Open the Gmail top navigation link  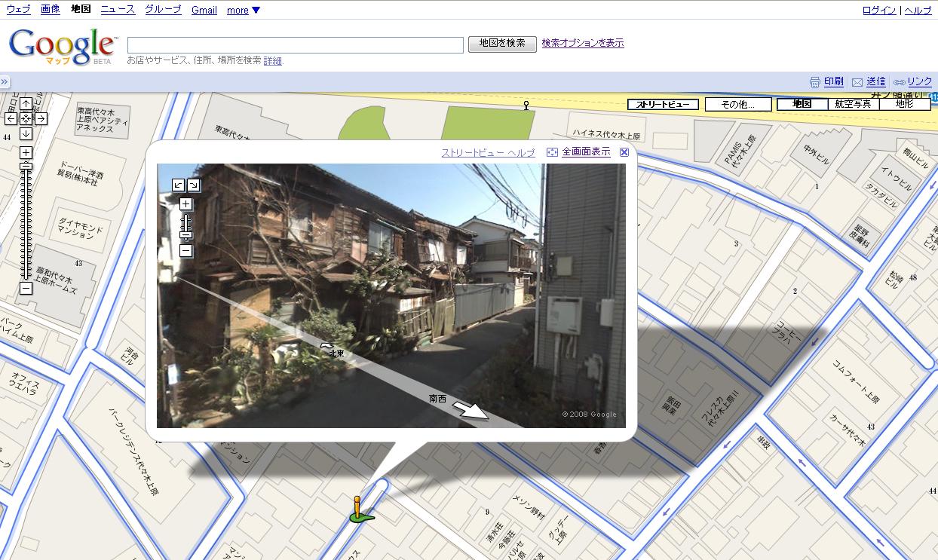(x=204, y=11)
